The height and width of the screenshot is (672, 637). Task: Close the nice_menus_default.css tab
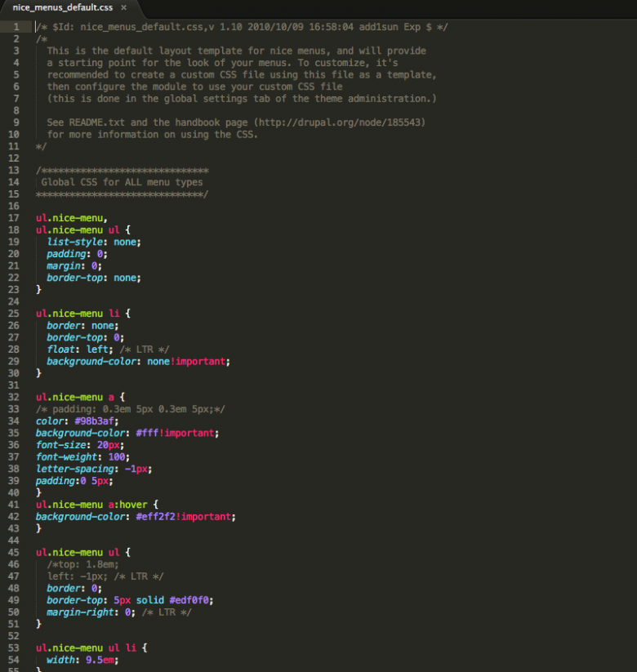point(123,7)
